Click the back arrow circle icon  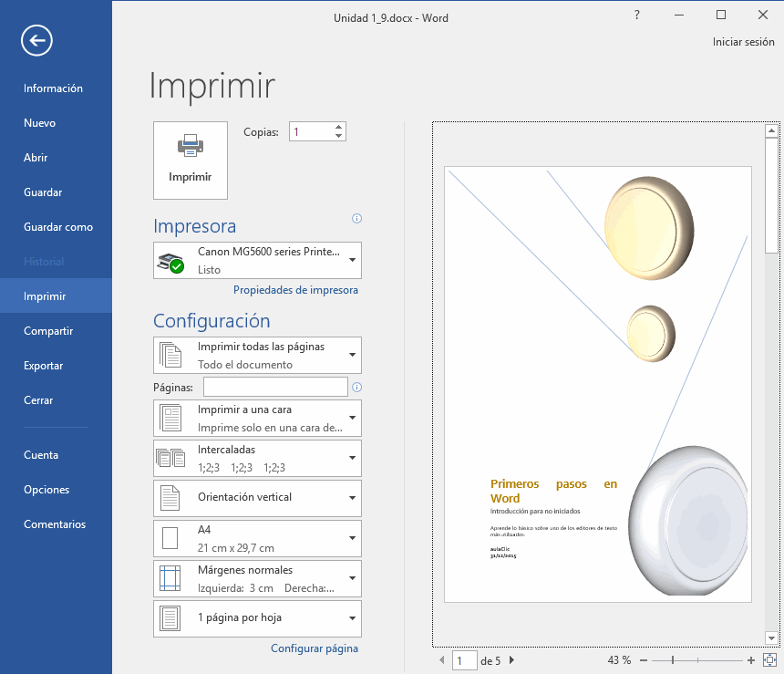(x=37, y=39)
